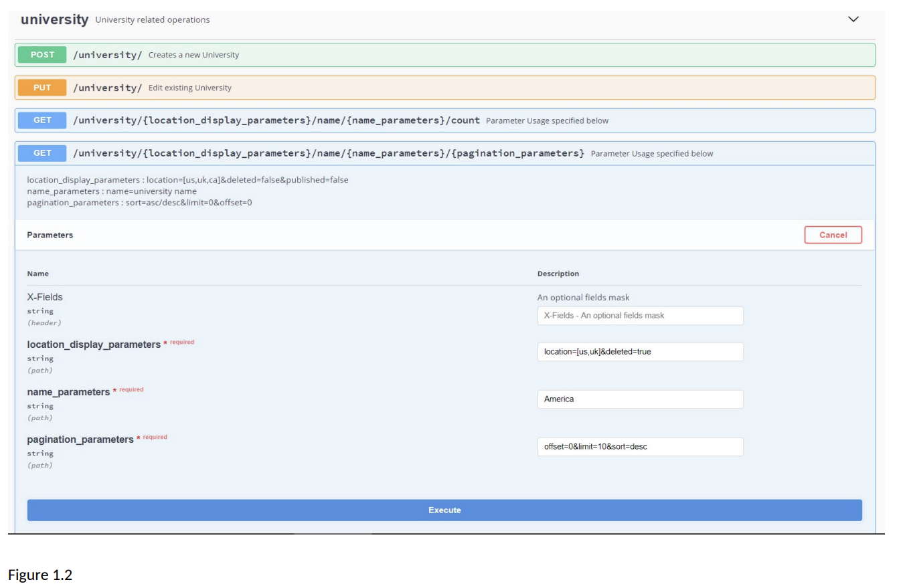
Task: Expand the POST /university/ endpoint
Action: coord(444,55)
